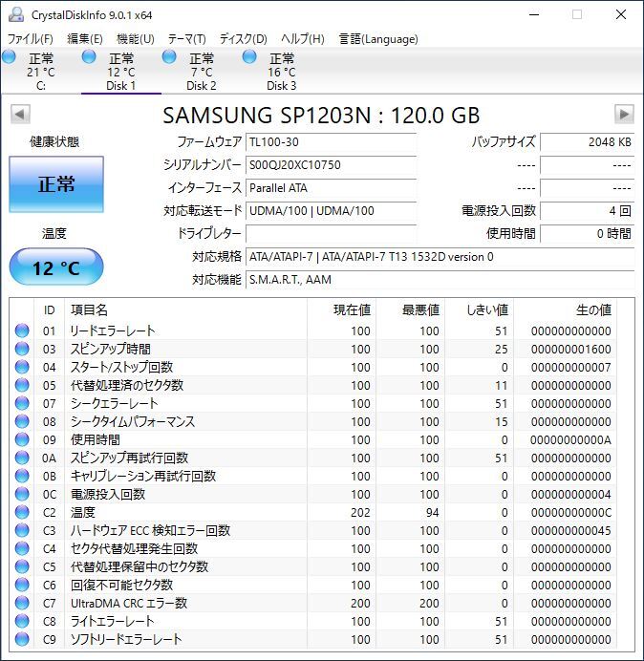
Task: Click status orb for 0B キャリブレーション再試行回数
Action: [x=22, y=476]
